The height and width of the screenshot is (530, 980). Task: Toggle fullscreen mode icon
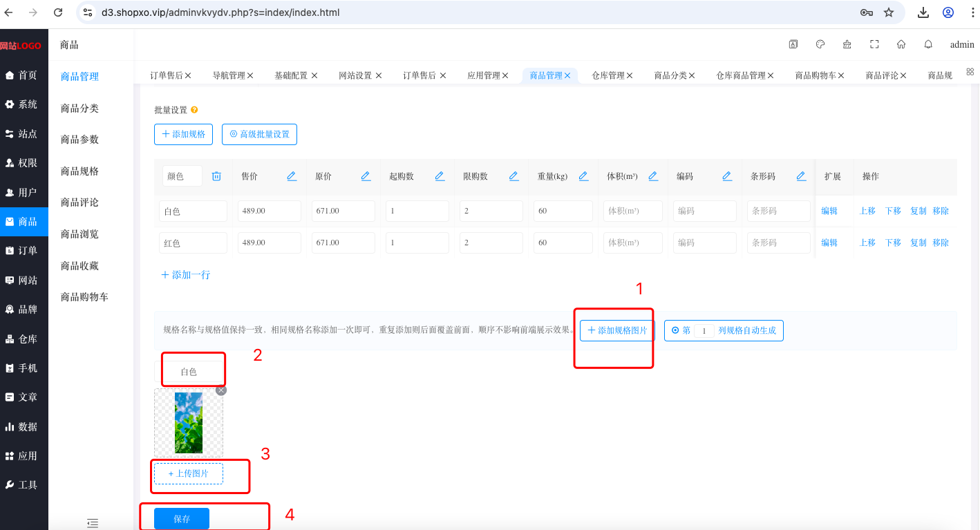(874, 44)
